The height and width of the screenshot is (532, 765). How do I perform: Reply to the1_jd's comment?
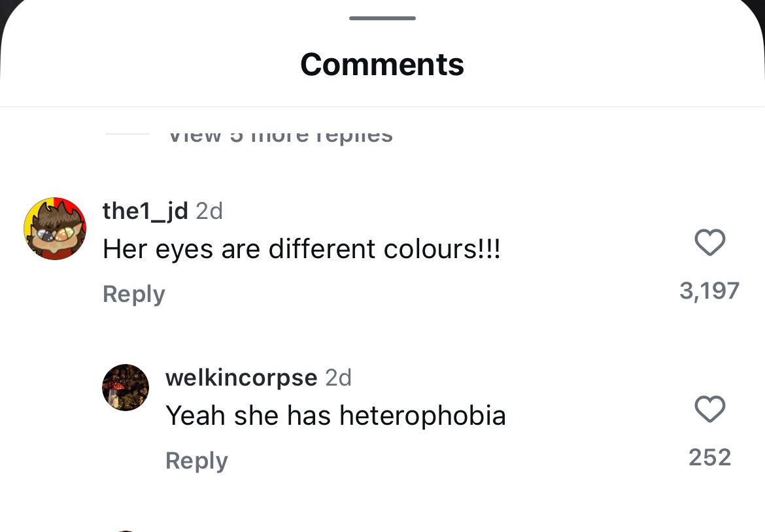[x=134, y=294]
